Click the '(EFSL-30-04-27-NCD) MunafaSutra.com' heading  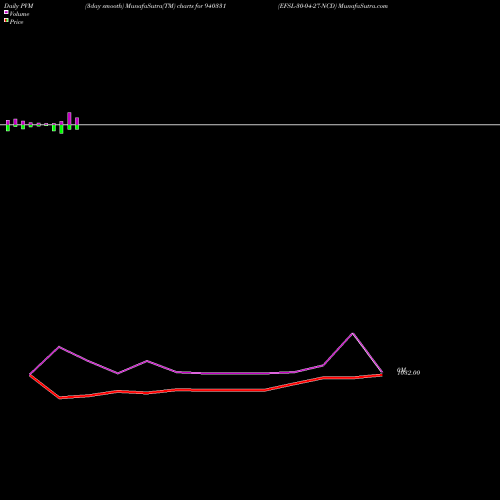point(333,6)
